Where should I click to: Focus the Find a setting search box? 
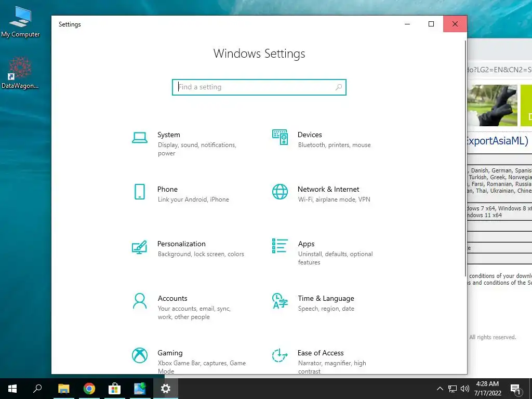[259, 87]
